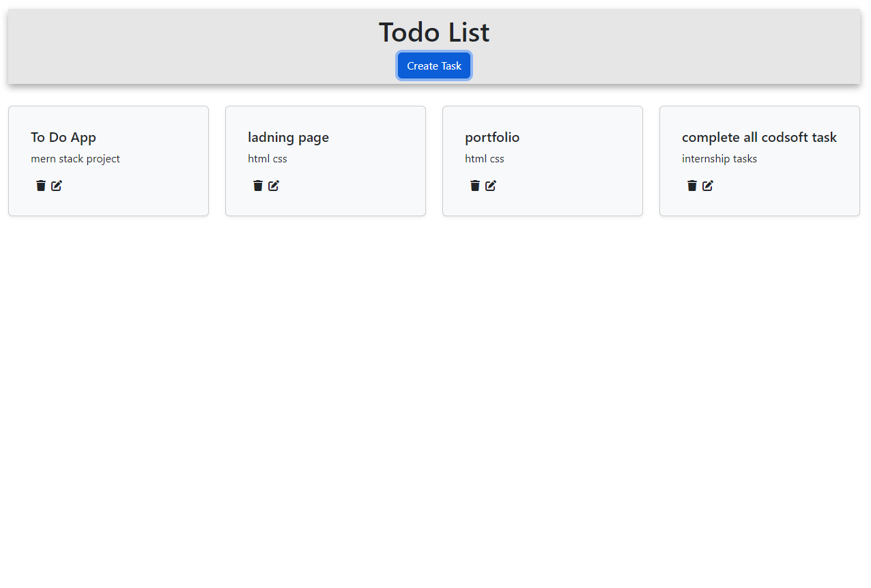Screen dimensions: 871x588
Task: Delete the "portfolio" task
Action: click(x=475, y=186)
